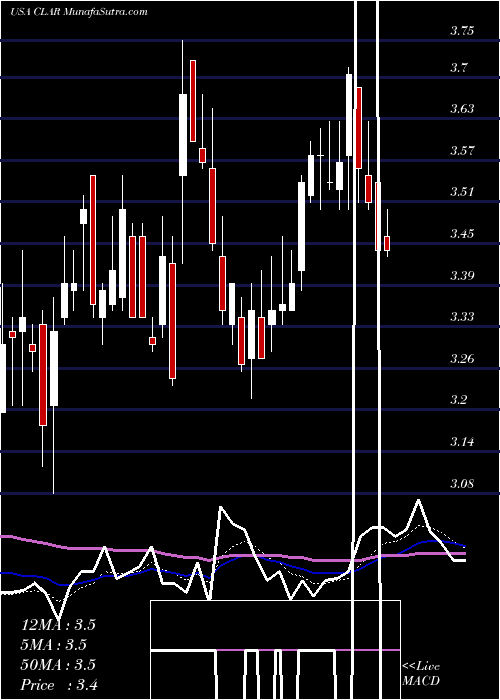
Task: Click the 3.63 price axis label
Action: [x=462, y=109]
